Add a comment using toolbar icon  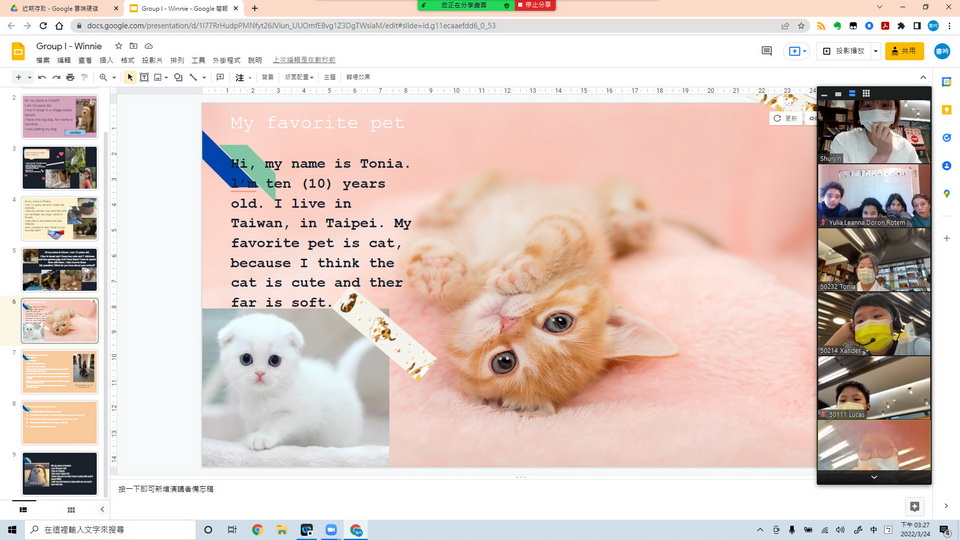tap(219, 77)
